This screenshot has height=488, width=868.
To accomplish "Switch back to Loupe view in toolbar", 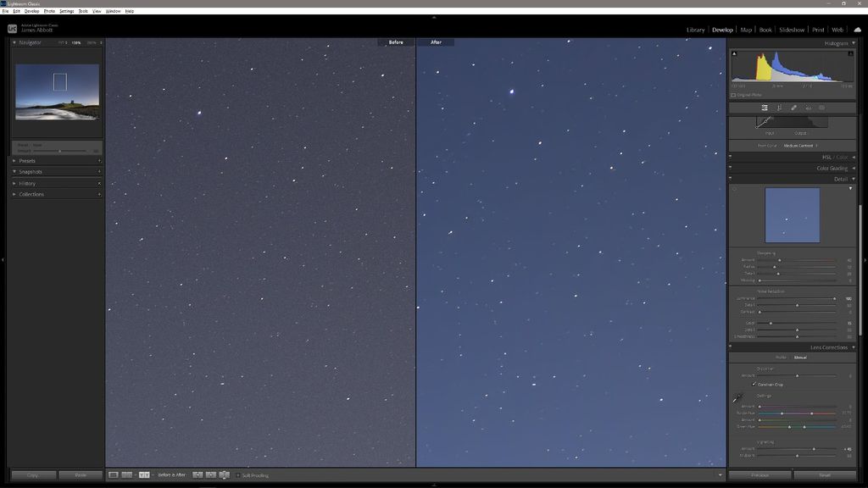I will coord(113,474).
